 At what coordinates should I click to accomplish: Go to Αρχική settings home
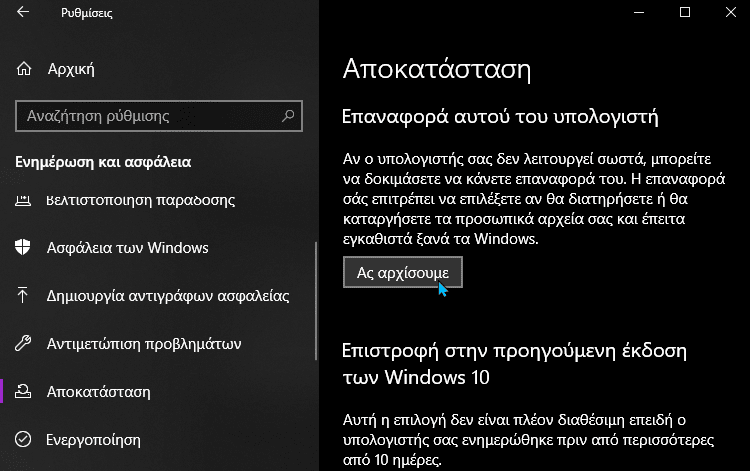point(71,69)
